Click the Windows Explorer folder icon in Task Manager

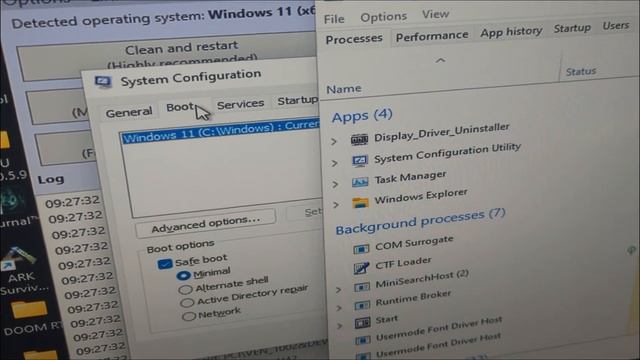pyautogui.click(x=360, y=202)
